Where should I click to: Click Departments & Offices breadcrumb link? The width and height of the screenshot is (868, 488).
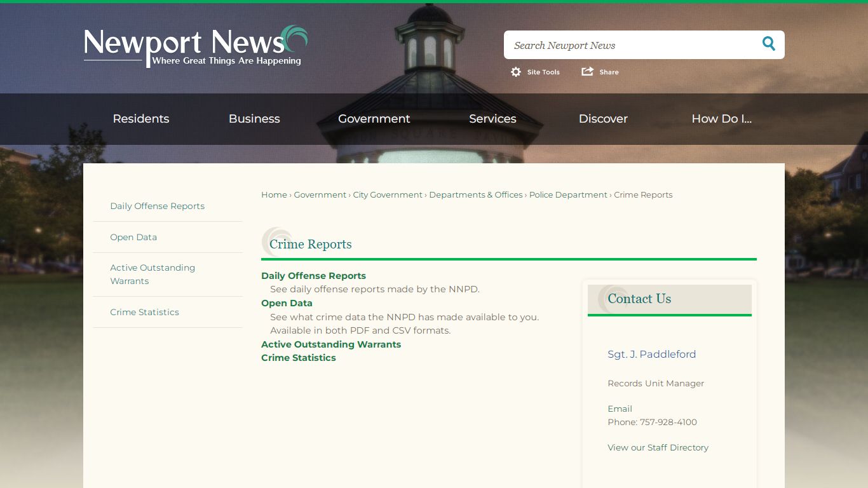click(476, 195)
